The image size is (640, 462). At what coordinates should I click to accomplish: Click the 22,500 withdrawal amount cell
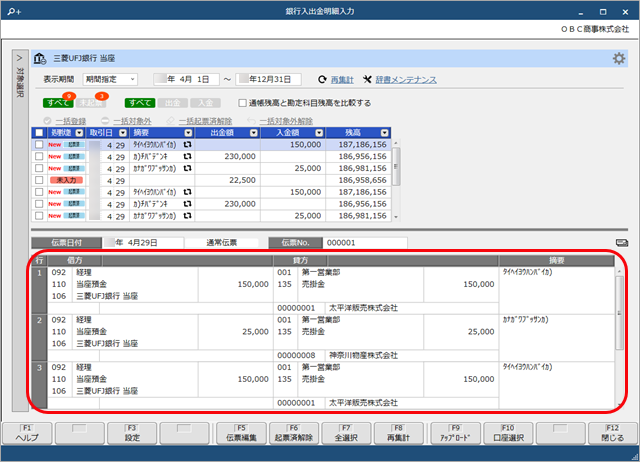pyautogui.click(x=227, y=180)
